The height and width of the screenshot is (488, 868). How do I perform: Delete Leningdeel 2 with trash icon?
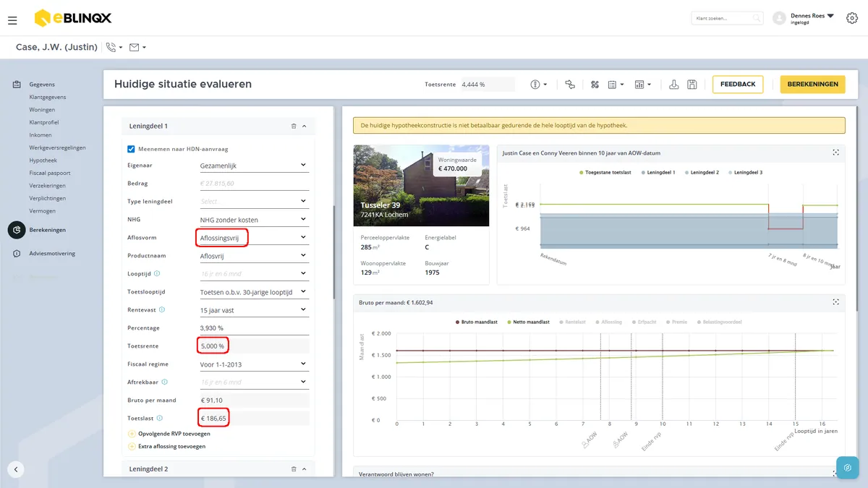294,469
